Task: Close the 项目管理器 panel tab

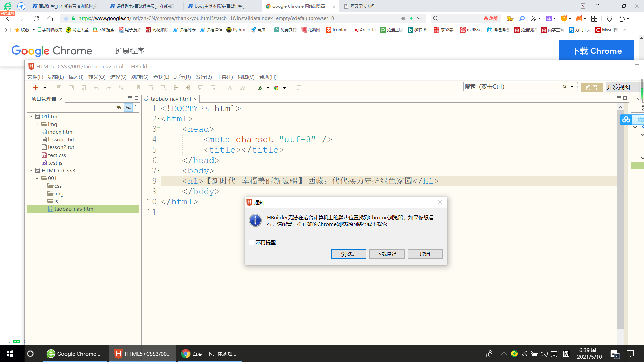Action: point(61,99)
